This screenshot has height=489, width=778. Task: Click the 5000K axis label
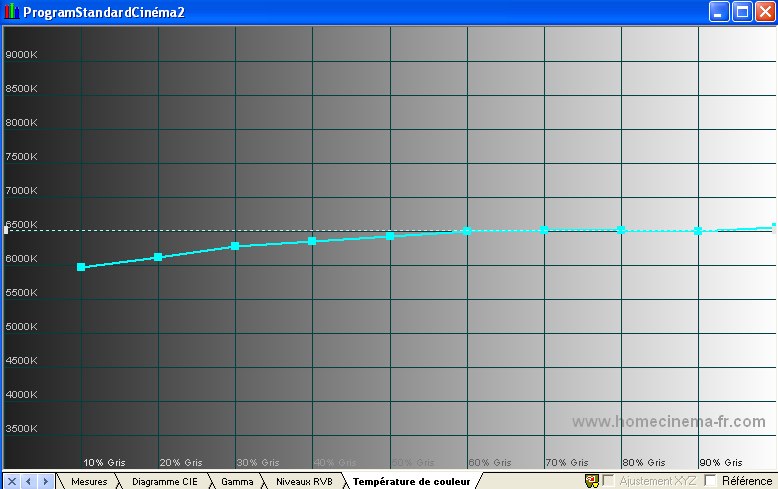[x=21, y=326]
